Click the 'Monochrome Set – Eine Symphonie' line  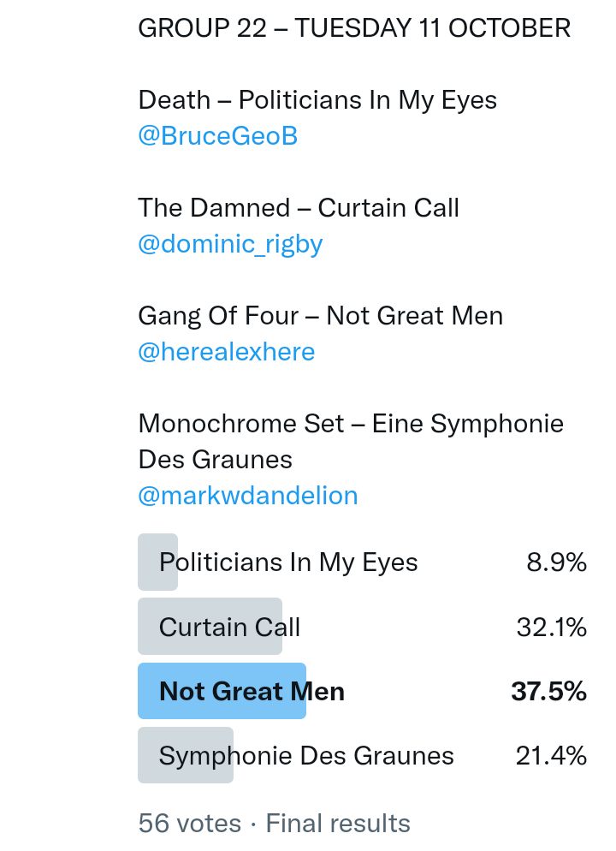(x=351, y=424)
